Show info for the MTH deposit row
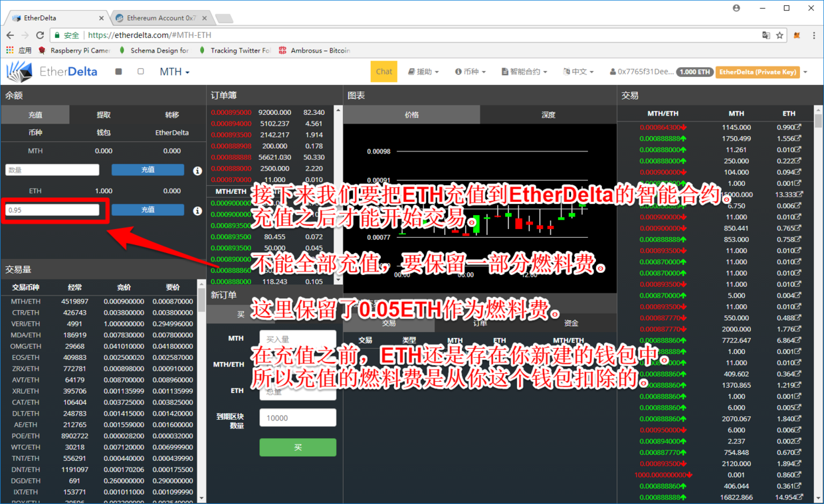Image resolution: width=824 pixels, height=504 pixels. click(197, 171)
